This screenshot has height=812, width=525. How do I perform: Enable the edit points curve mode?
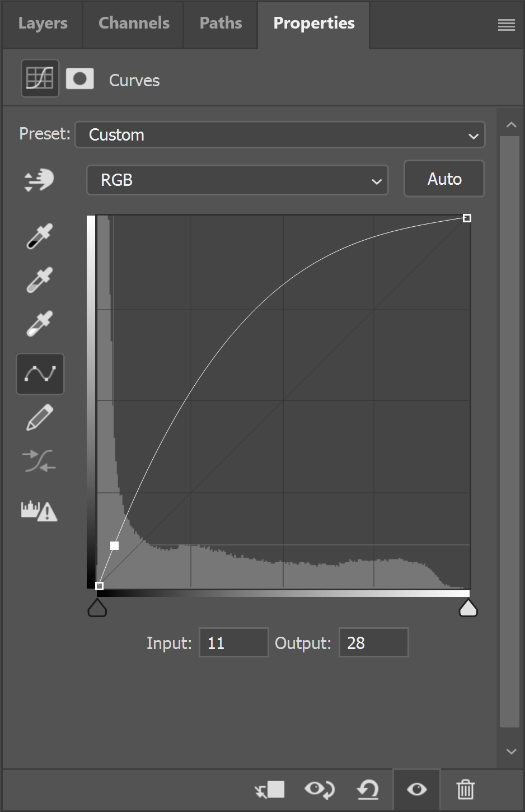(40, 374)
